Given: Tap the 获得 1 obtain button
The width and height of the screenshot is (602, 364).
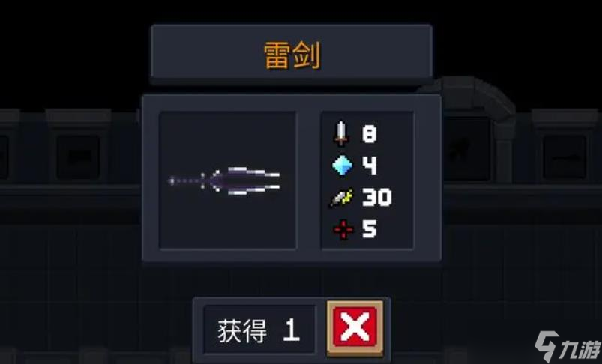Looking at the screenshot, I should pyautogui.click(x=259, y=330).
